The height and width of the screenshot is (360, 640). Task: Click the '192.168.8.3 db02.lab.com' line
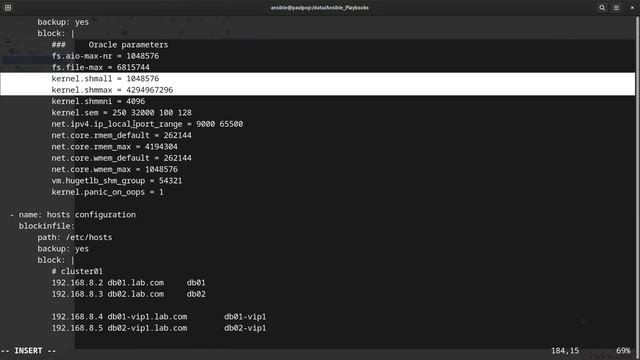click(x=129, y=294)
